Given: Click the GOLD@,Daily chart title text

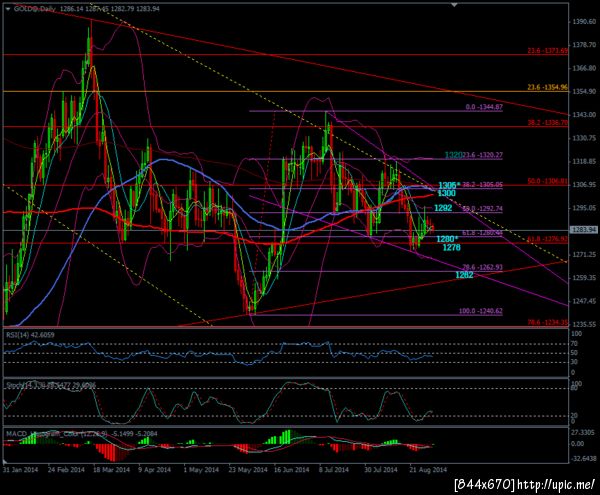Looking at the screenshot, I should [35, 8].
